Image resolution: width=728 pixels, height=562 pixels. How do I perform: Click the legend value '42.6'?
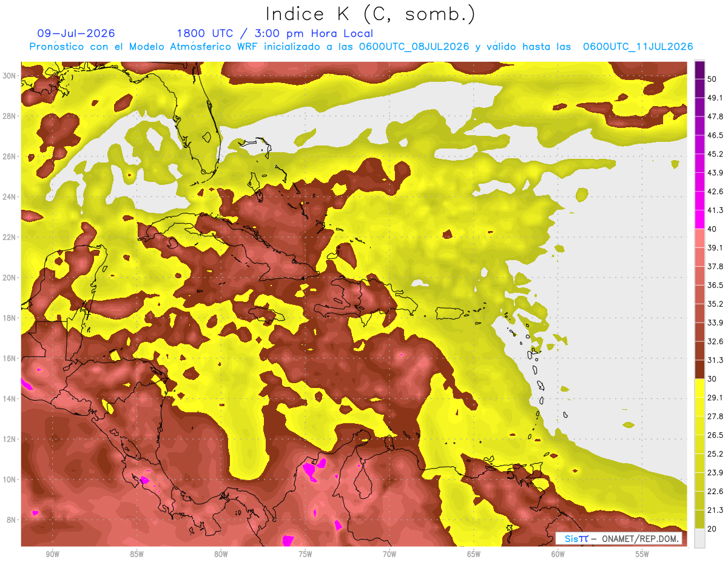(715, 192)
